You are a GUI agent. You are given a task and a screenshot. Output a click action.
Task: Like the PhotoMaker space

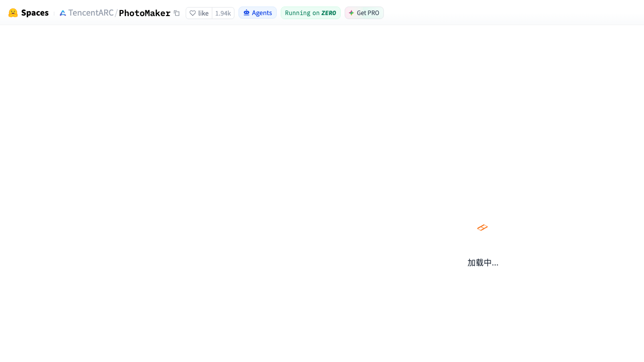click(199, 13)
